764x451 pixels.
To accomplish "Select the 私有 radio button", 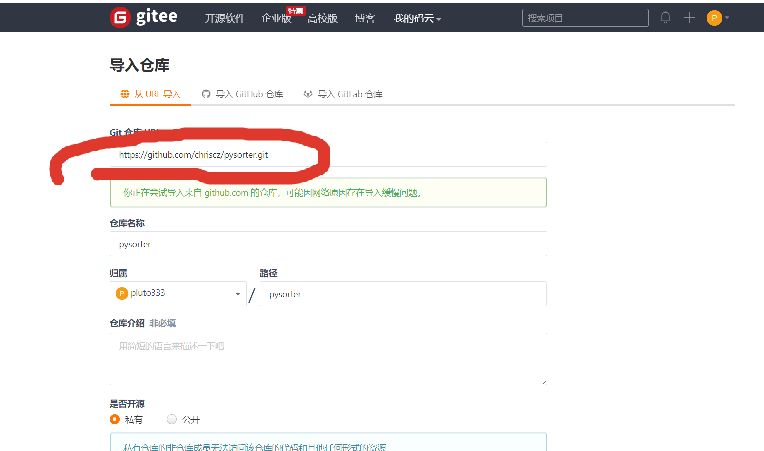I will (x=115, y=419).
